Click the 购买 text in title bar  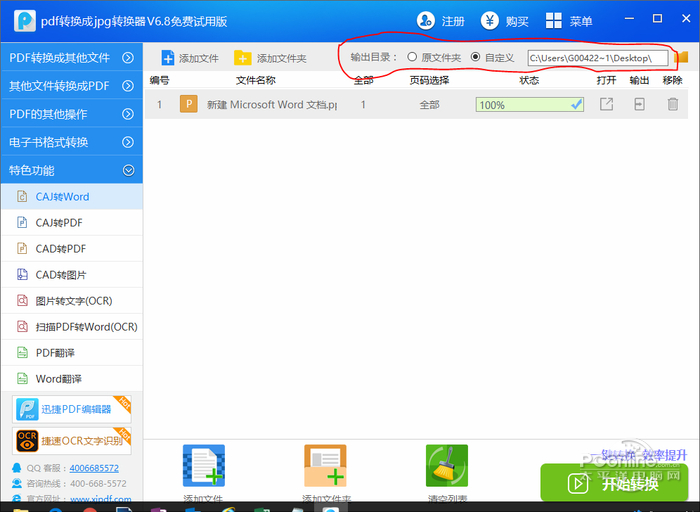pyautogui.click(x=517, y=21)
